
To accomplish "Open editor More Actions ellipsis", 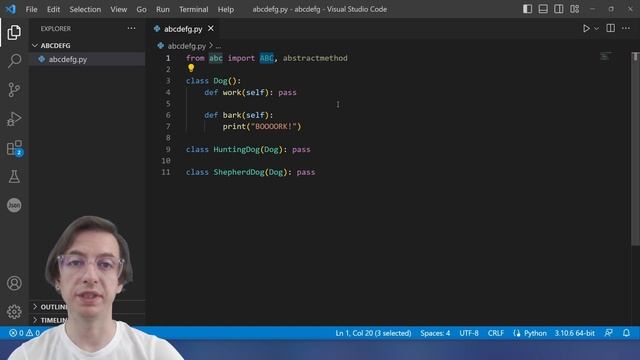I will (626, 28).
